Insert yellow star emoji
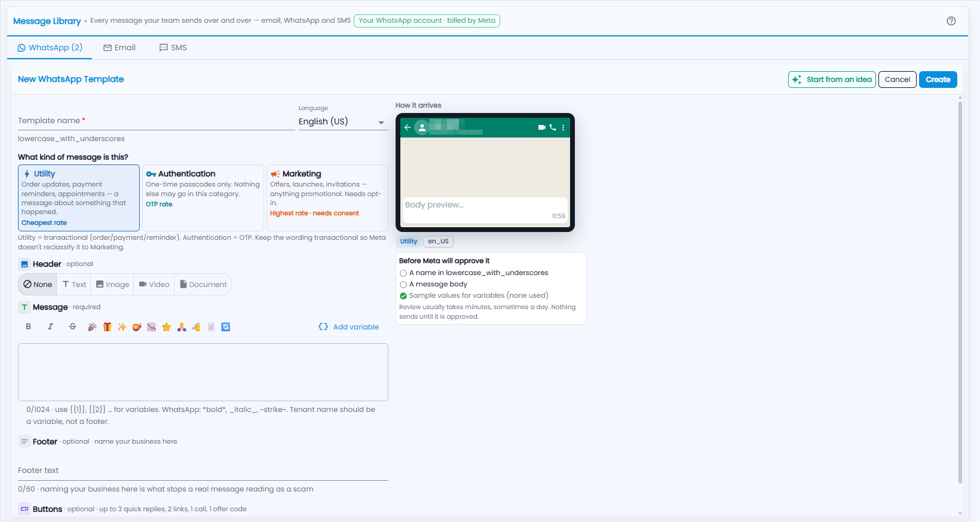 (x=167, y=327)
